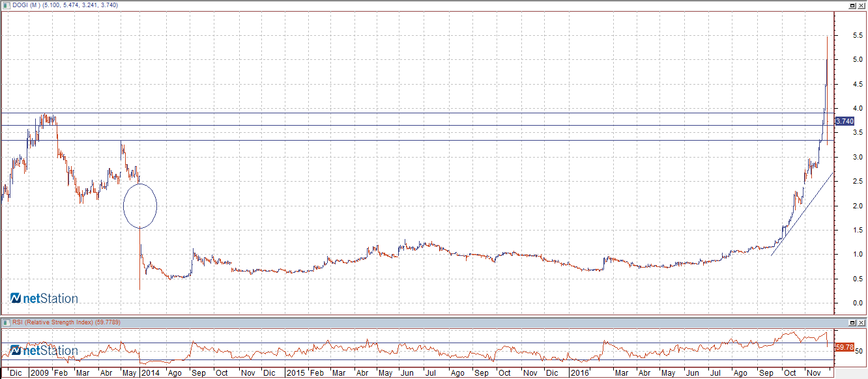Maximize the DOGI price chart pane

pos(852,5)
